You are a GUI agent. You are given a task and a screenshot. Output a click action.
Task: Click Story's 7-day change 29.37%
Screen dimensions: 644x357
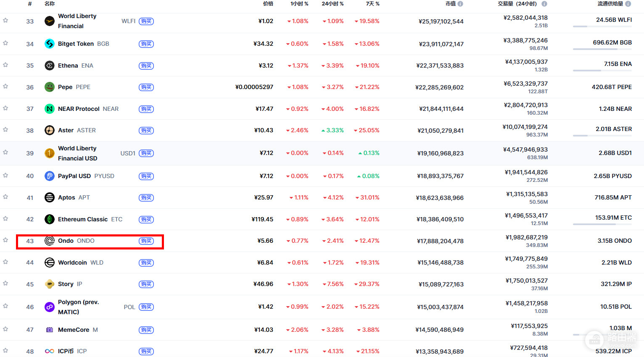pyautogui.click(x=367, y=284)
